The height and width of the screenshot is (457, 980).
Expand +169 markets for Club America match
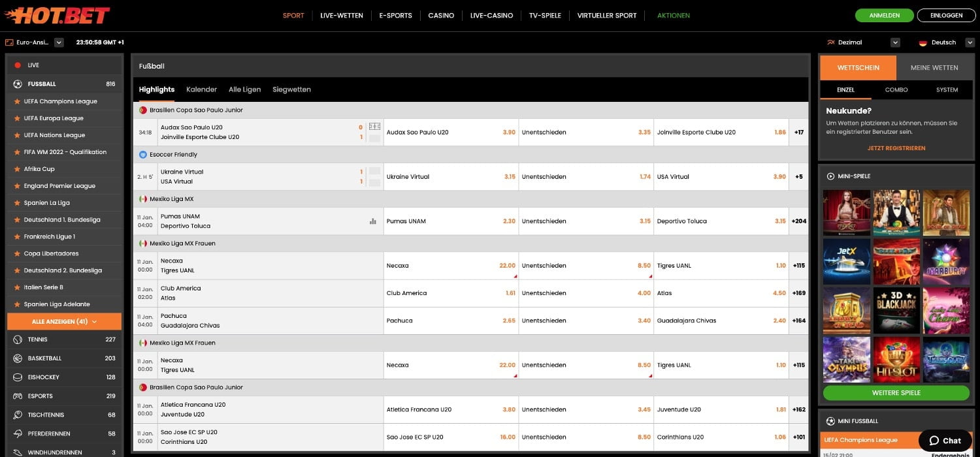[798, 293]
